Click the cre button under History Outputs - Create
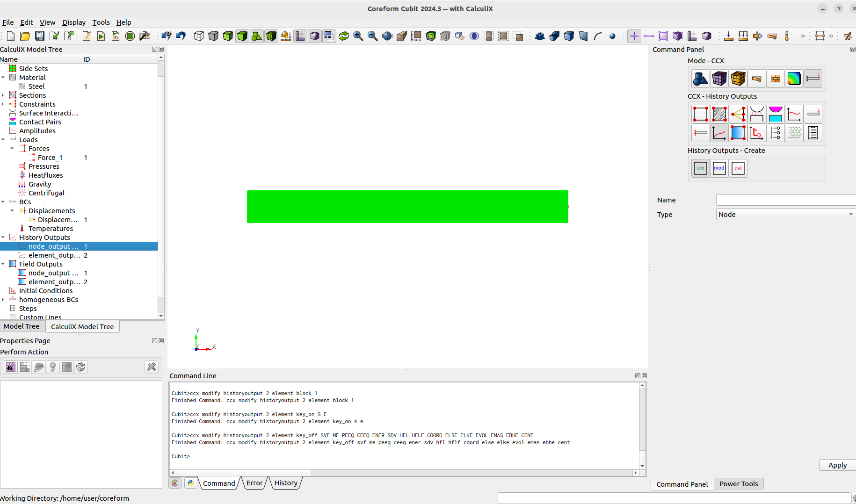 (700, 168)
